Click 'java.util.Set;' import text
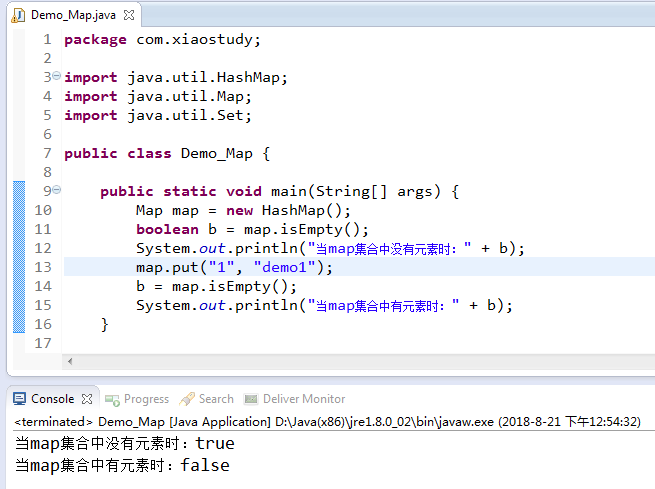The width and height of the screenshot is (655, 489). [x=189, y=115]
